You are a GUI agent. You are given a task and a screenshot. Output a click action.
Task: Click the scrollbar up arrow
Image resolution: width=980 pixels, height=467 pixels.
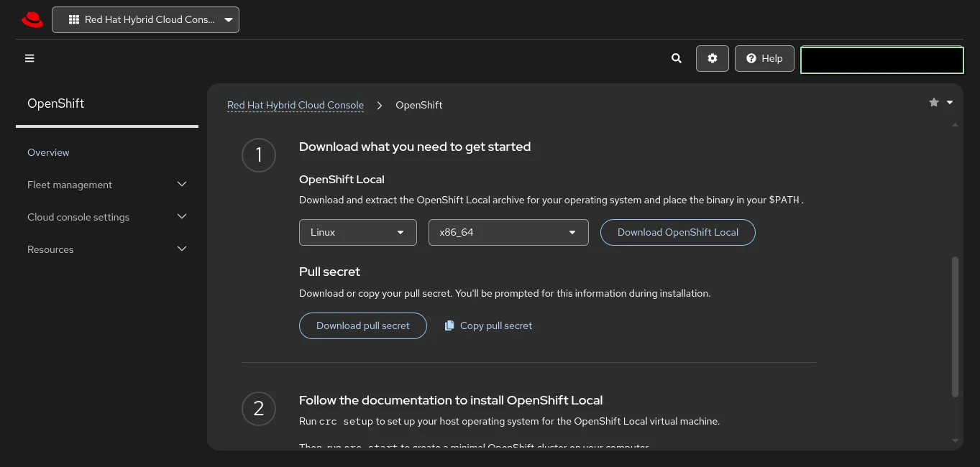[x=956, y=125]
